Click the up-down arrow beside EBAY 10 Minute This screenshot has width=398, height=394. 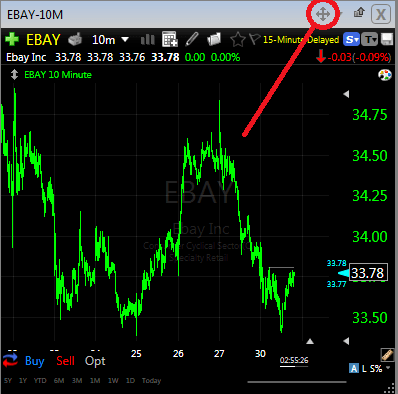[14, 74]
